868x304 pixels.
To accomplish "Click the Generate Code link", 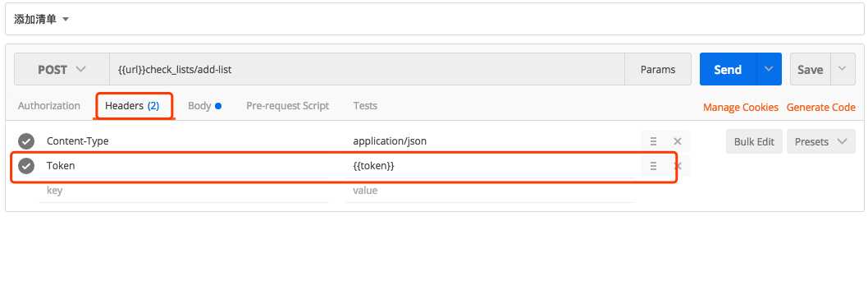I will tap(821, 107).
